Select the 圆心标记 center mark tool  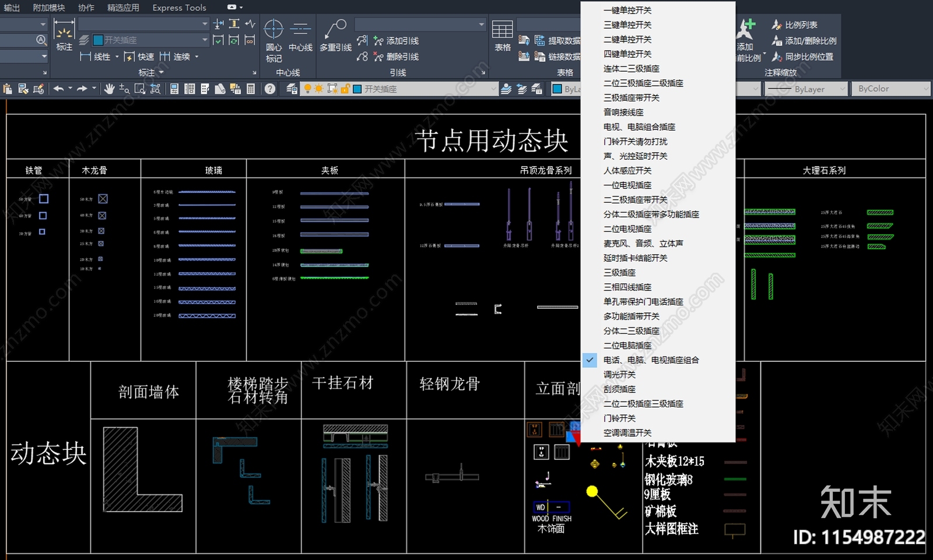[273, 40]
